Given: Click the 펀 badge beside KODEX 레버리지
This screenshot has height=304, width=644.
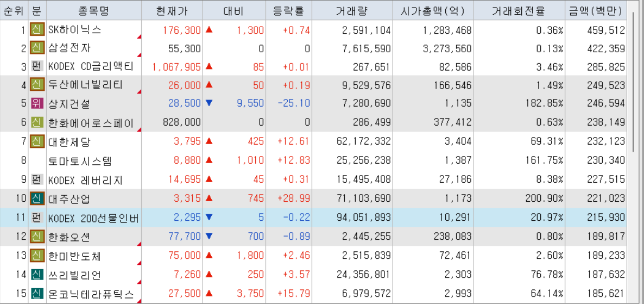Looking at the screenshot, I should [x=37, y=180].
